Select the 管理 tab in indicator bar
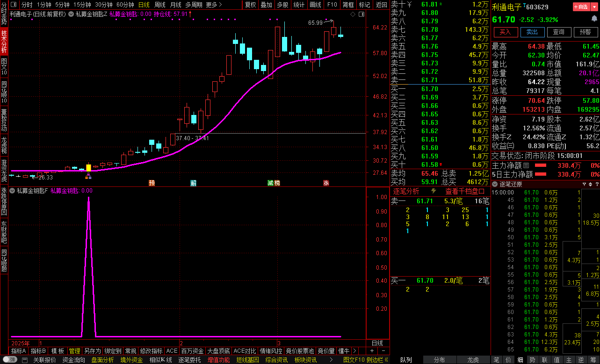The height and width of the screenshot is (364, 600). pos(74,351)
